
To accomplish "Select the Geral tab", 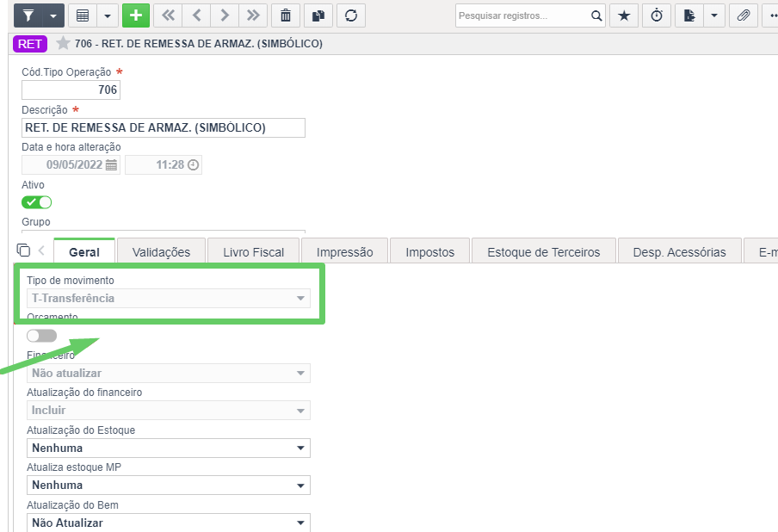I will [84, 251].
